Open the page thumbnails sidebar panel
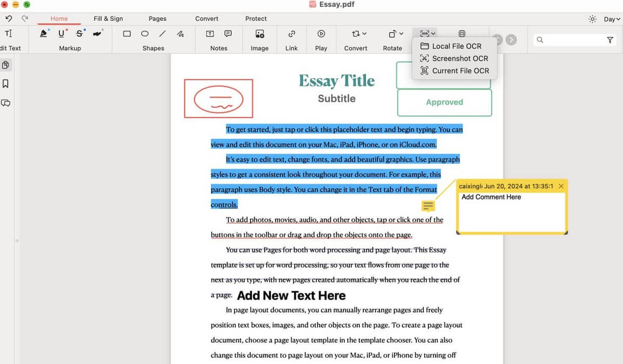 pos(5,65)
